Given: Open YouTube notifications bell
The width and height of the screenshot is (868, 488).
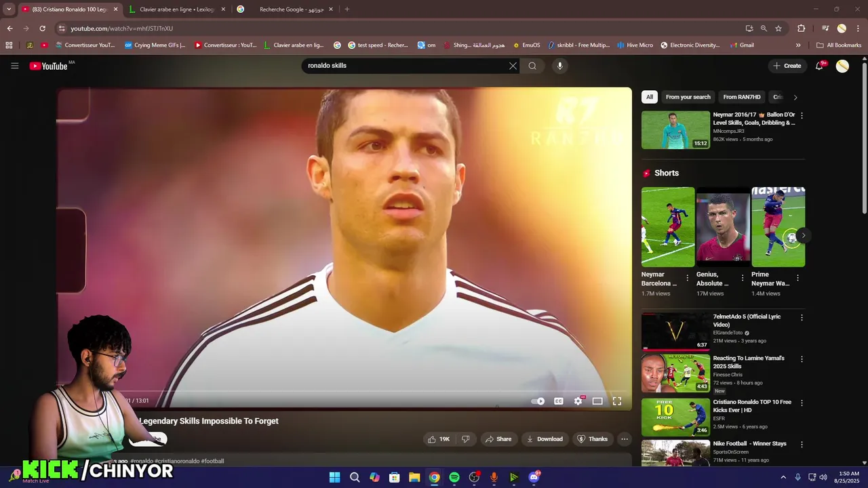Looking at the screenshot, I should 819,66.
